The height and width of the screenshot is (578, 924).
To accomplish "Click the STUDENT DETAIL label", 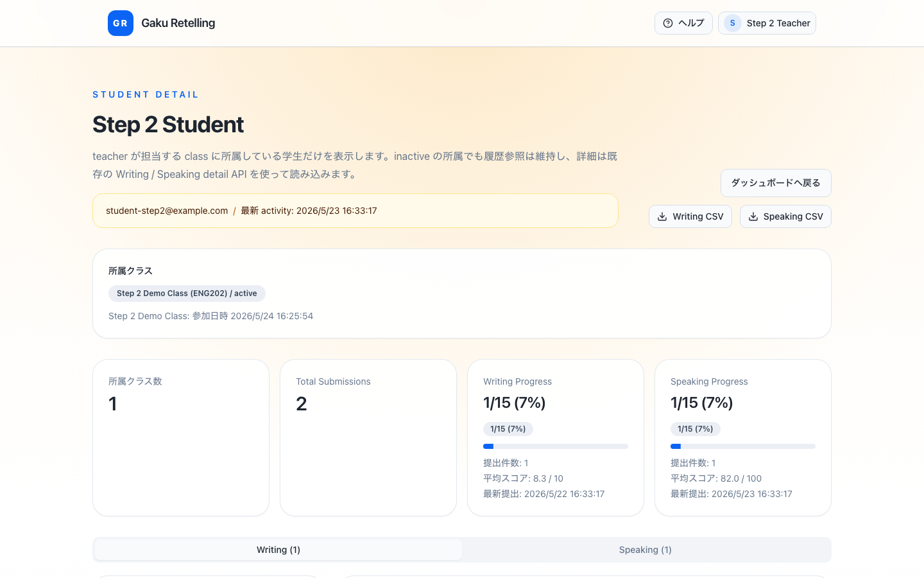I will 146,94.
